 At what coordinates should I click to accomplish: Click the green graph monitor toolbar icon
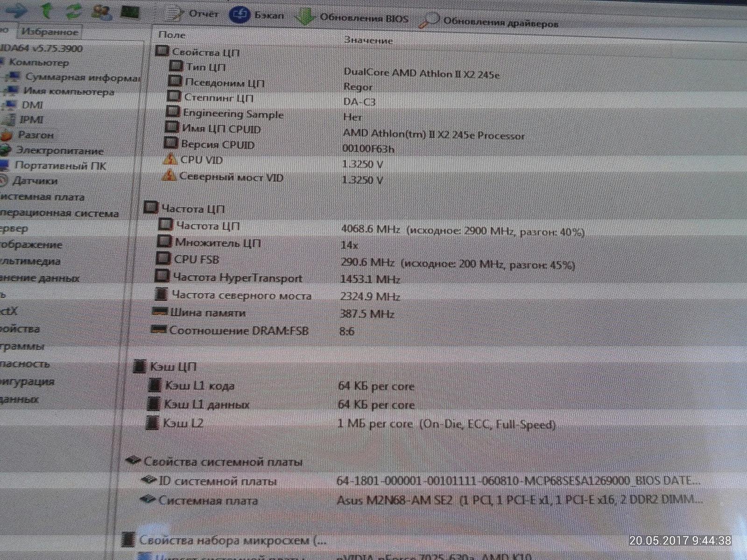pos(130,12)
